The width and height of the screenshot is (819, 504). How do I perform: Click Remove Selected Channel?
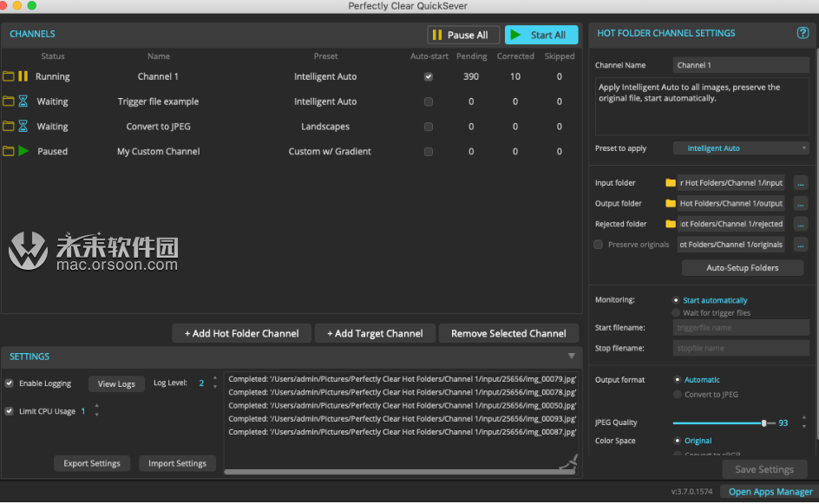click(x=508, y=333)
